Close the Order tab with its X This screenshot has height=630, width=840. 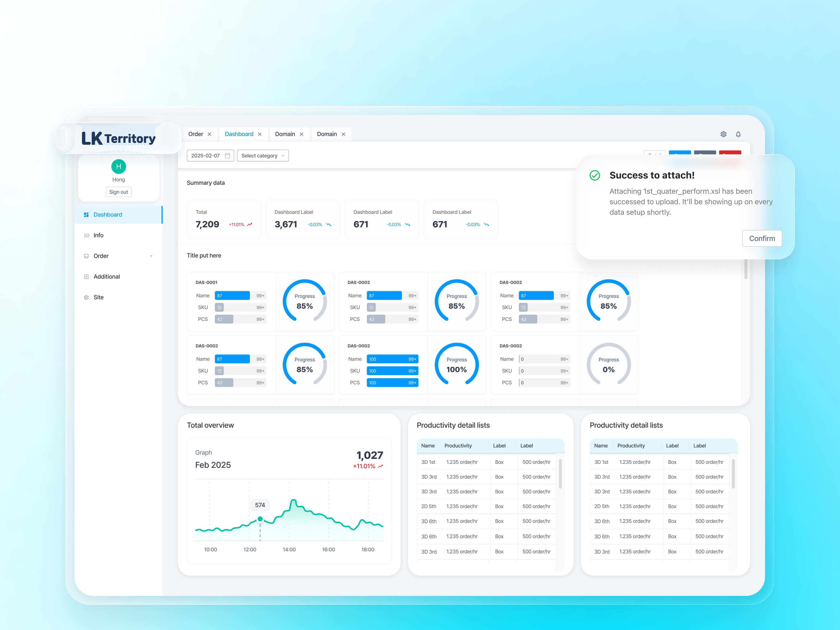209,134
